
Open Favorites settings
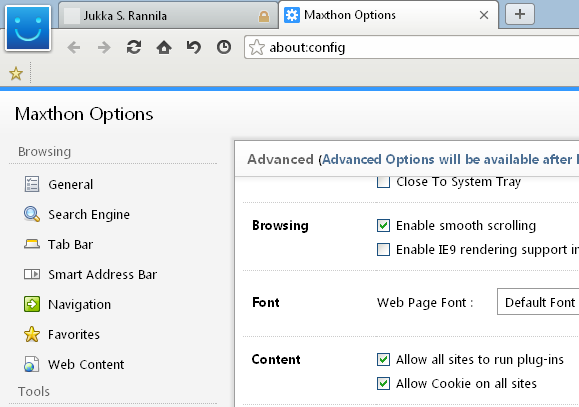pyautogui.click(x=74, y=335)
